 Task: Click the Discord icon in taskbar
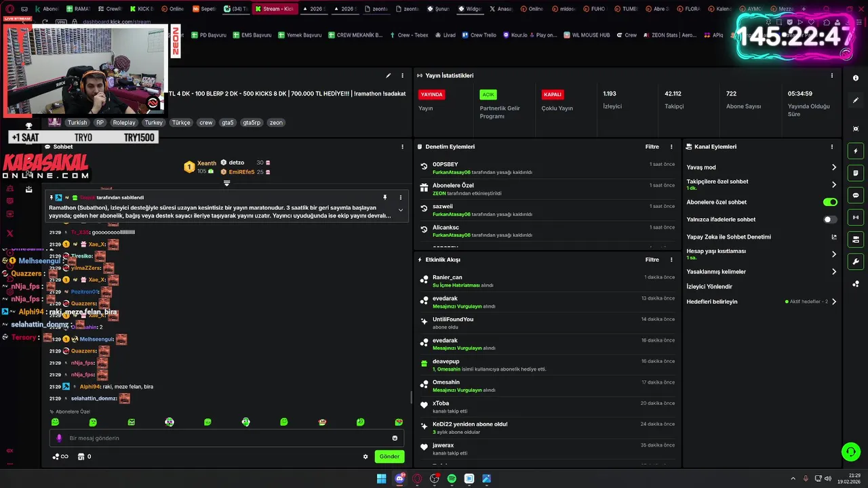tap(399, 479)
